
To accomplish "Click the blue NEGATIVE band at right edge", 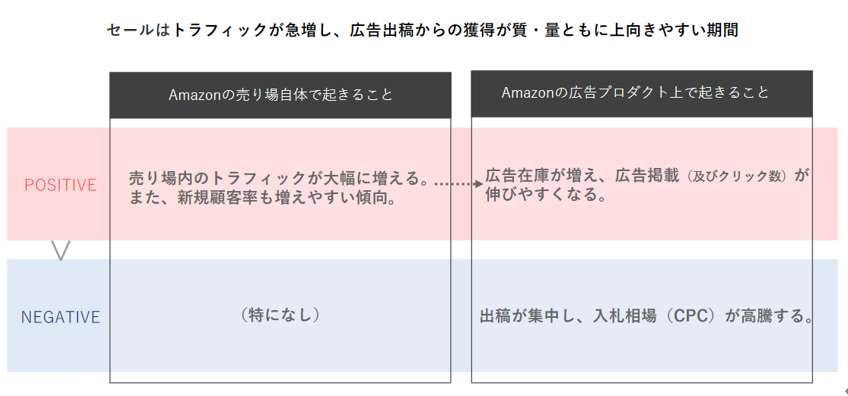I will (825, 315).
